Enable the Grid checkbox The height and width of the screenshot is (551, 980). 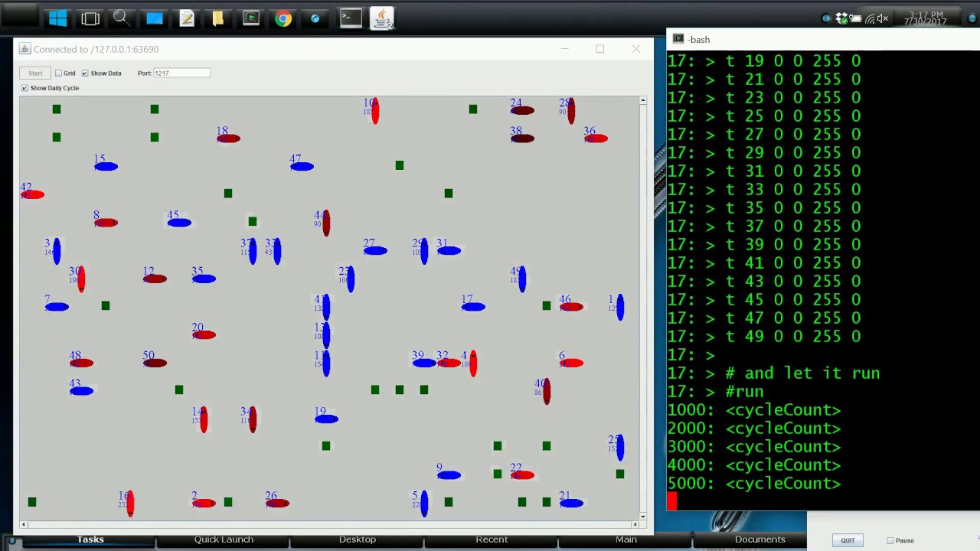pyautogui.click(x=59, y=73)
